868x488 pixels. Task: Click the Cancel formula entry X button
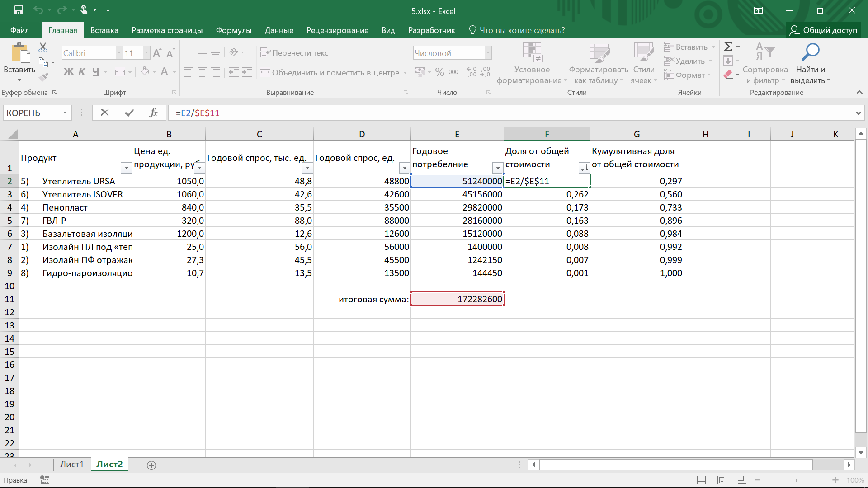(x=104, y=113)
